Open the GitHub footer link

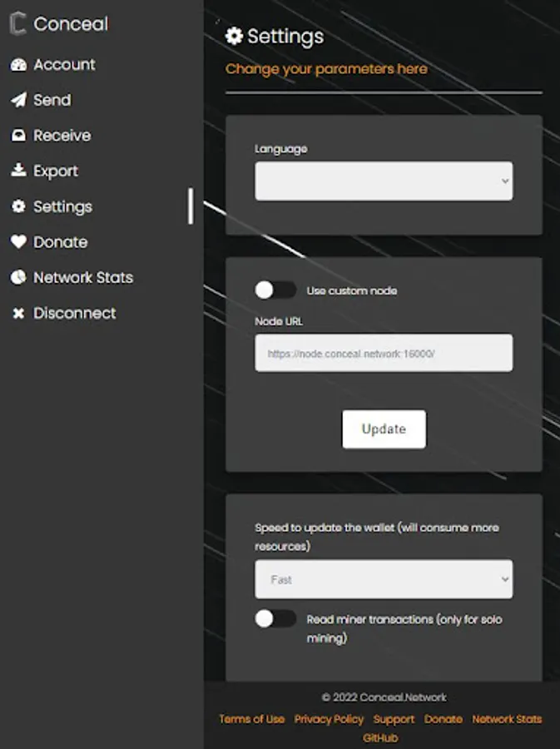[380, 738]
